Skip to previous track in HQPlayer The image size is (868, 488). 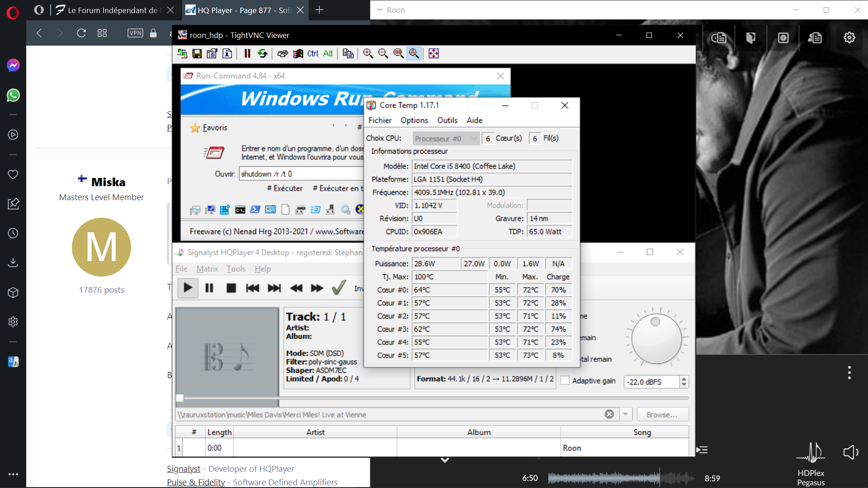253,288
